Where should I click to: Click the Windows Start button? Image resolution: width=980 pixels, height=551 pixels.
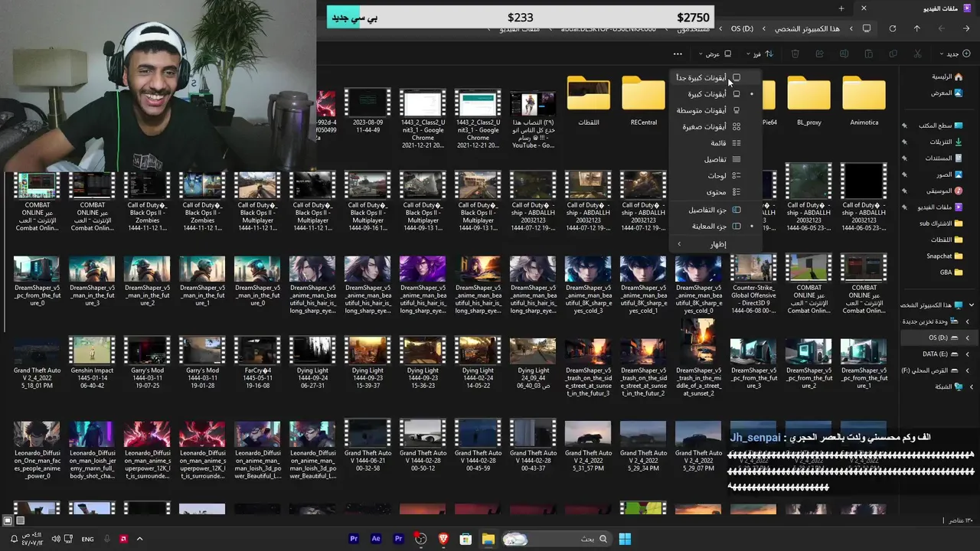pos(625,539)
